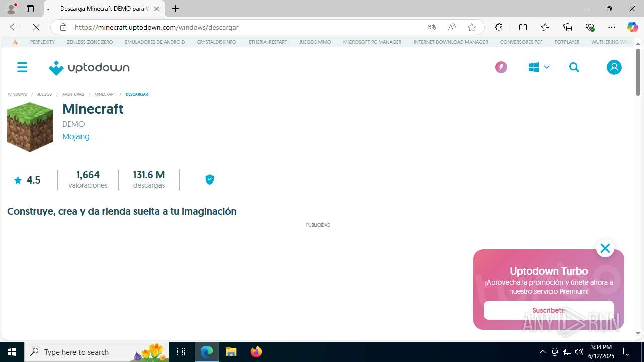644x362 pixels.
Task: Open the 1,664 valoraciones count
Action: [x=88, y=179]
